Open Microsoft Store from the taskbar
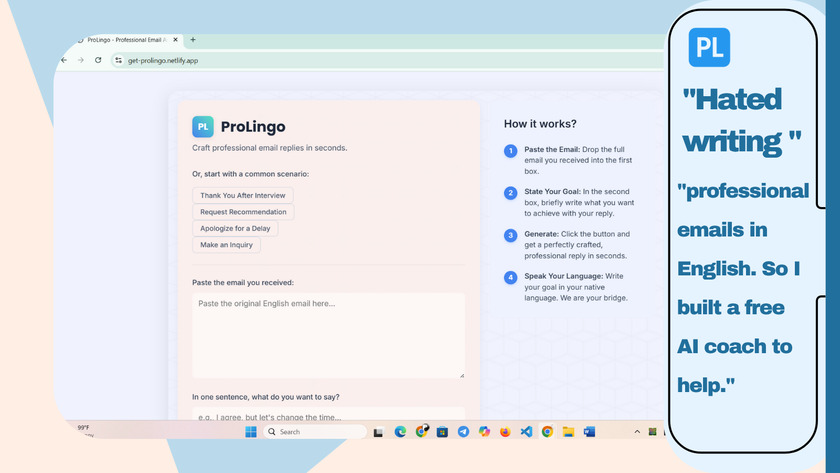Screen dimensions: 840x473 (442, 432)
